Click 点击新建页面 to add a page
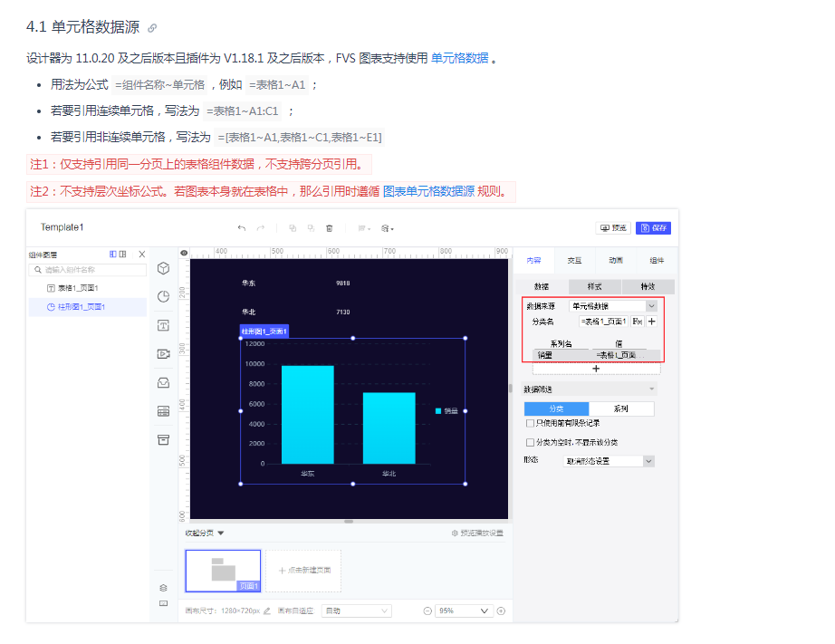This screenshot has height=644, width=835. tap(303, 571)
